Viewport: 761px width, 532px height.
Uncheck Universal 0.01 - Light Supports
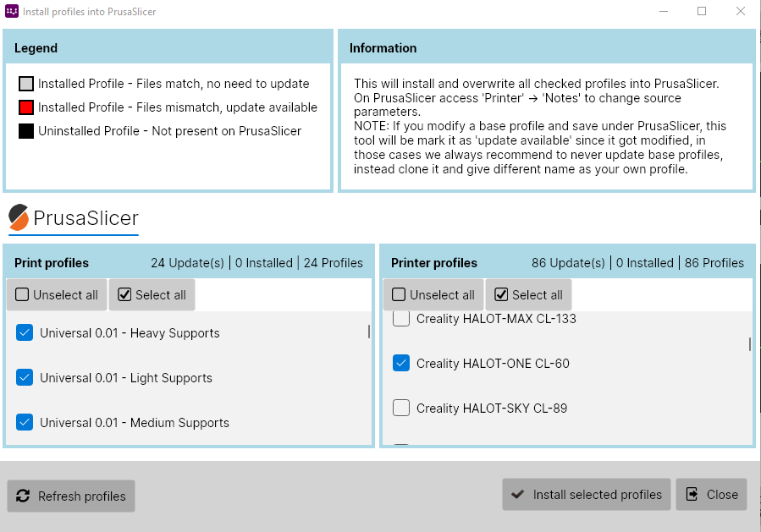pos(25,377)
